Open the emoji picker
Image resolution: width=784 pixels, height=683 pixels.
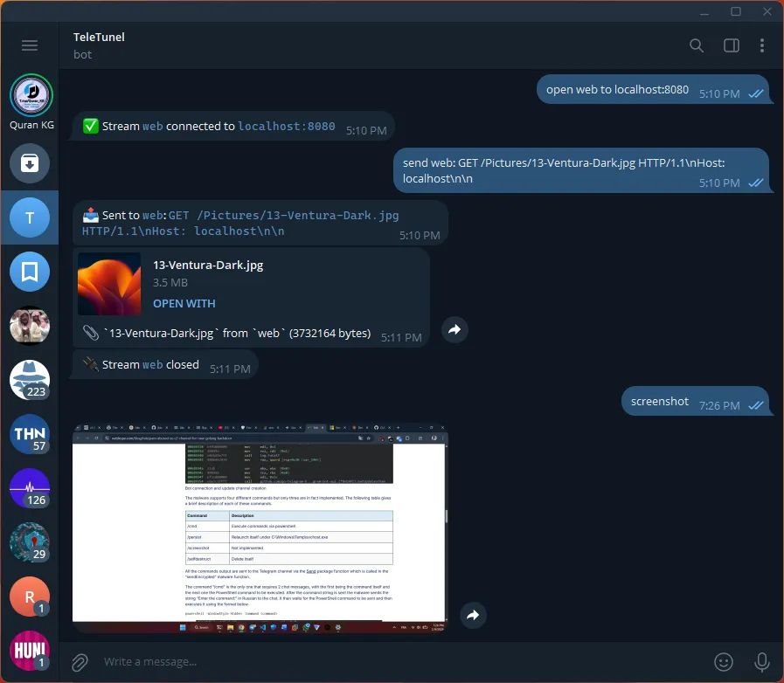(x=723, y=661)
